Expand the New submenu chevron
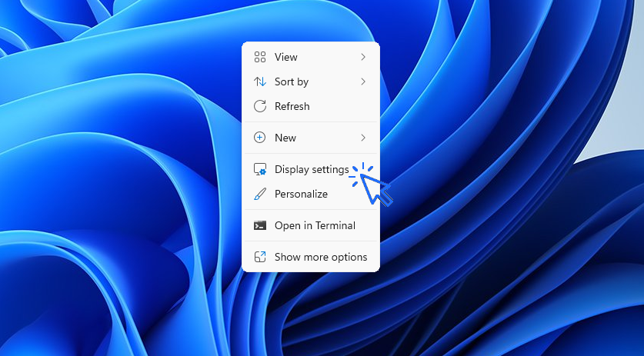The height and width of the screenshot is (356, 644). 363,138
